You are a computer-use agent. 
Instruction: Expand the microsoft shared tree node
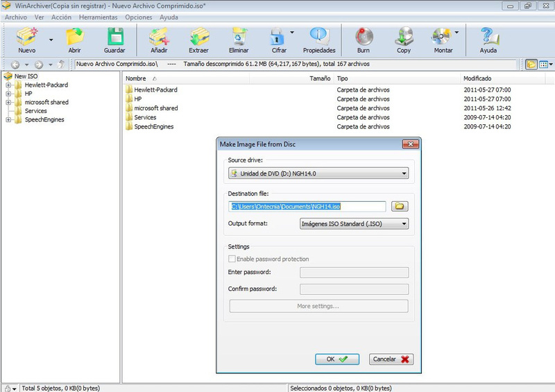8,103
